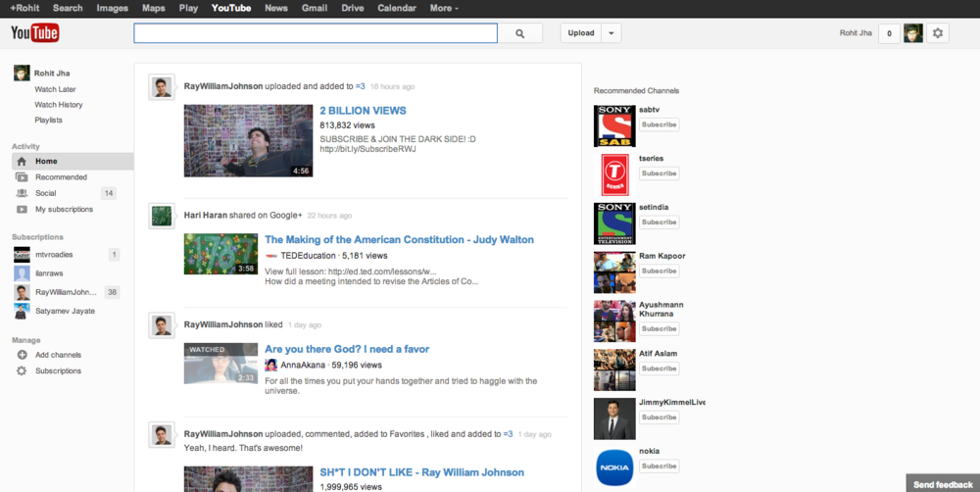Click the RayWilliamJohnson unread badge 38
Viewport: 980px width, 492px height.
point(112,292)
